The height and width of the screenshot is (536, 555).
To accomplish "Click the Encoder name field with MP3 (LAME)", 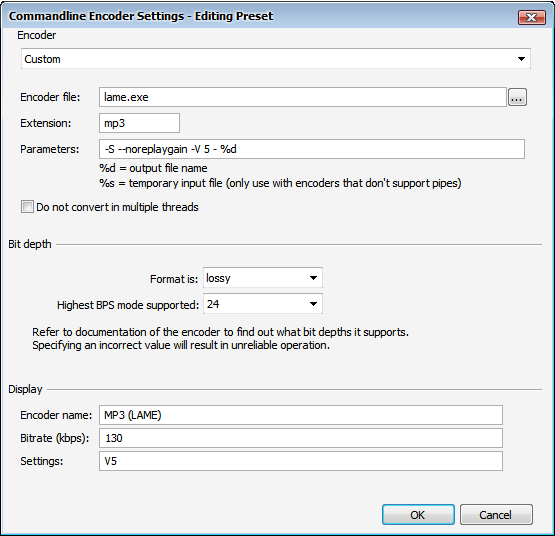I will 301,415.
